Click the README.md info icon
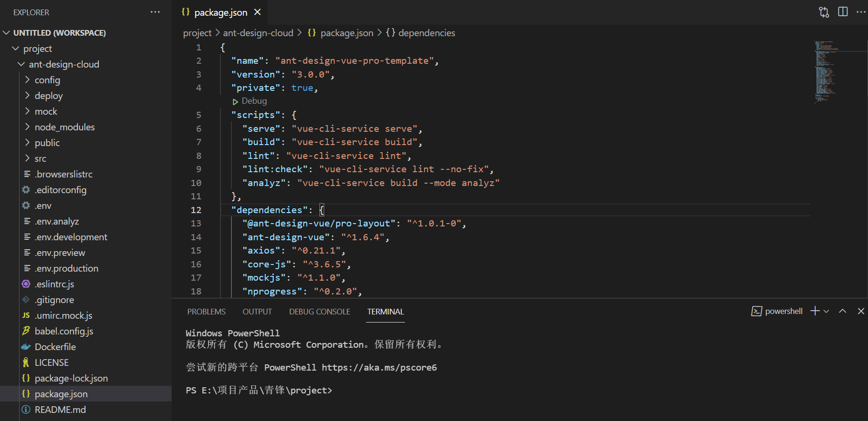868x421 pixels. coord(26,410)
